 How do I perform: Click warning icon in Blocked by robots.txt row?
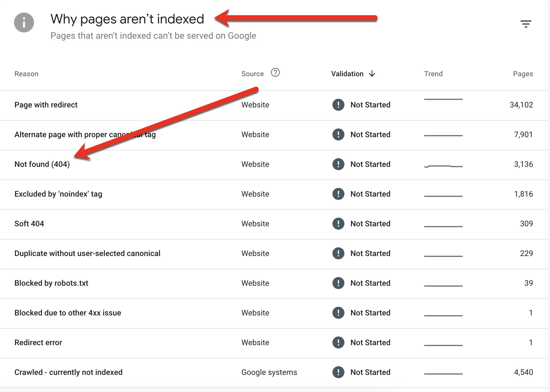(x=338, y=283)
